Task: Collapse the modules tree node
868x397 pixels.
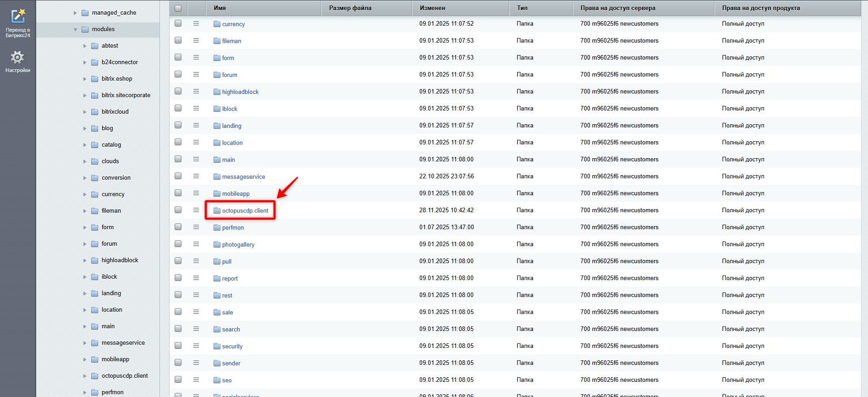Action: coord(75,29)
